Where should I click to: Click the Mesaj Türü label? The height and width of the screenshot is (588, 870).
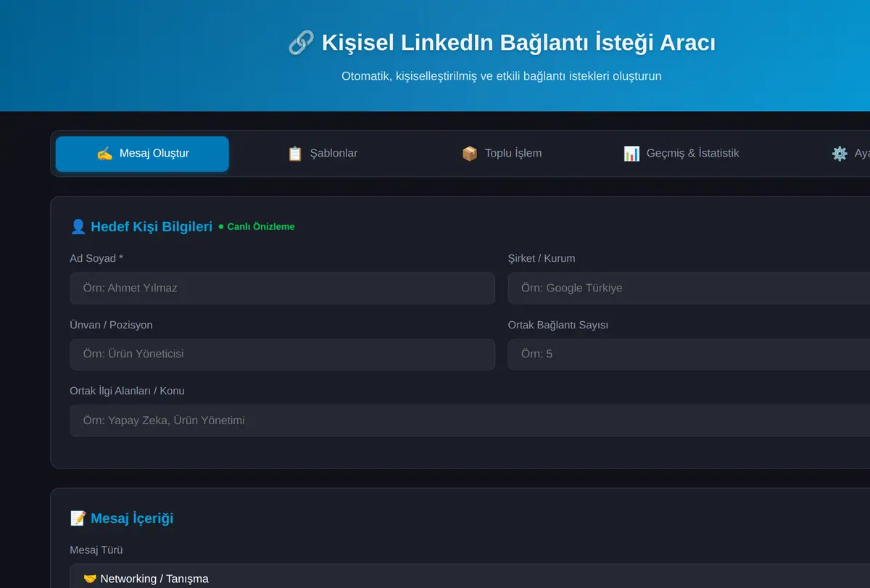tap(96, 550)
